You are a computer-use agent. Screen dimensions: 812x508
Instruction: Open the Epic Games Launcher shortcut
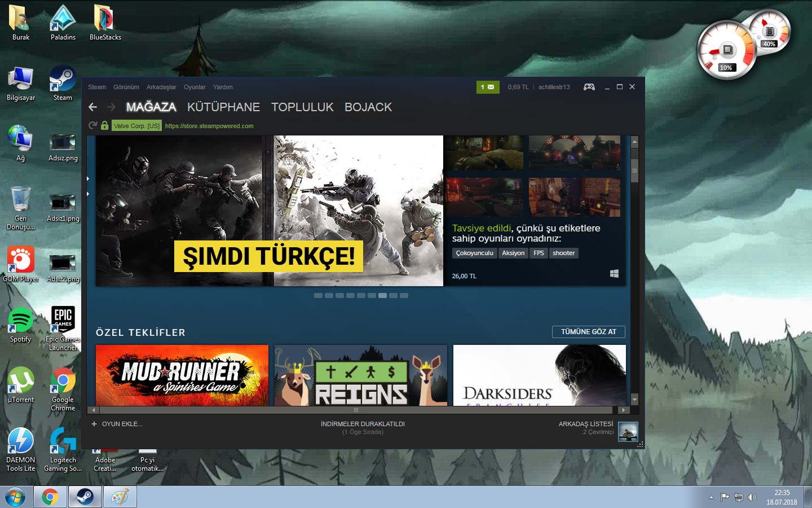click(x=63, y=329)
